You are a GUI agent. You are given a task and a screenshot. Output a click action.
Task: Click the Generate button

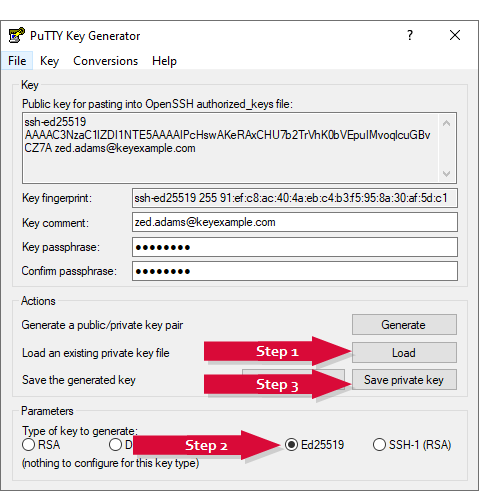click(404, 324)
